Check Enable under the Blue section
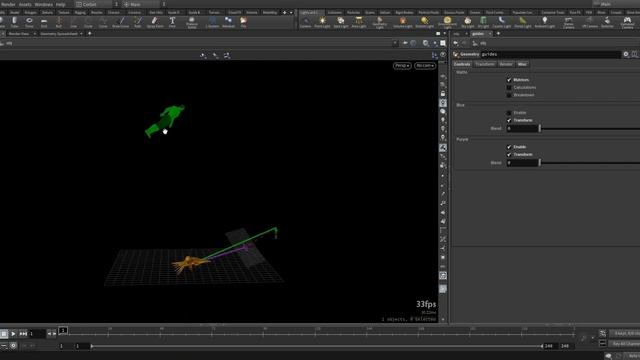Image resolution: width=640 pixels, height=360 pixels. 509,113
